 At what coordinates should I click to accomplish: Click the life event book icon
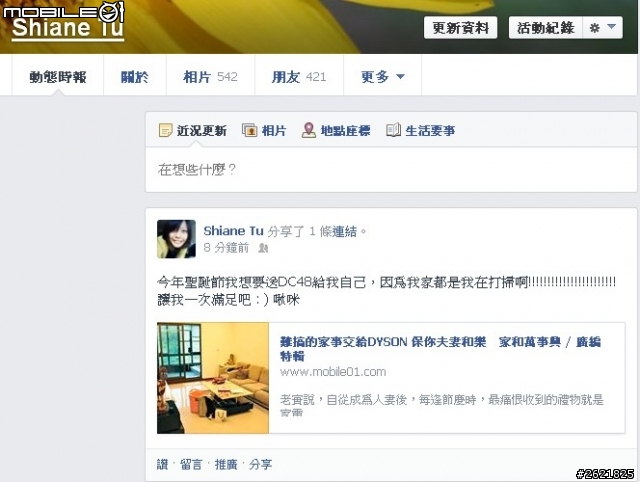point(393,130)
